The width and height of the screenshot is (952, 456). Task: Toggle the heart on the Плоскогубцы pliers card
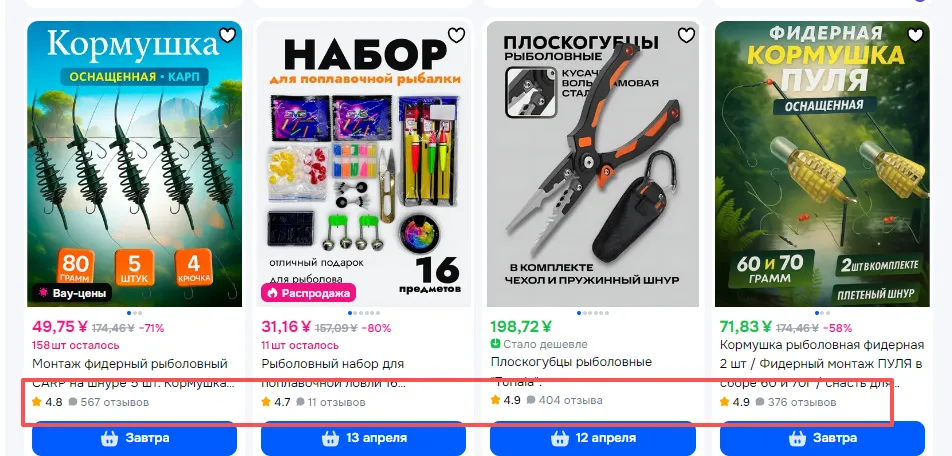pyautogui.click(x=686, y=35)
